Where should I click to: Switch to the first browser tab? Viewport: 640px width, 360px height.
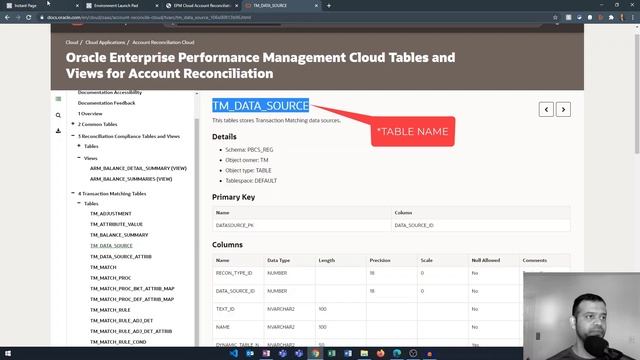[41, 6]
